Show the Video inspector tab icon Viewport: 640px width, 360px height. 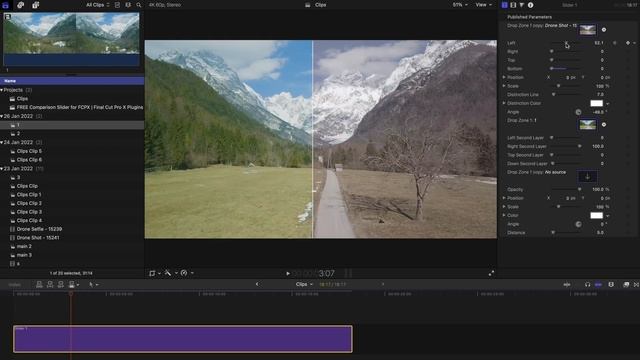504,5
